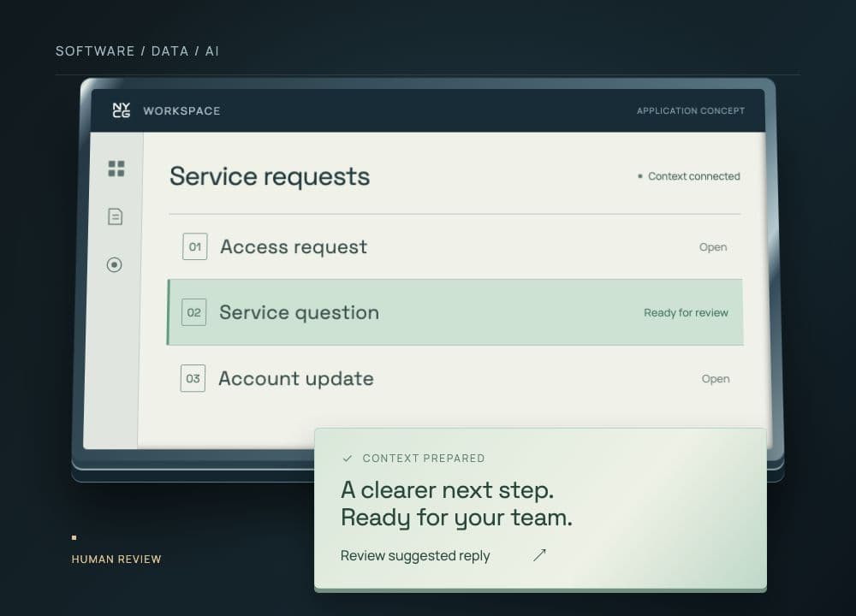Open the Access request row
The width and height of the screenshot is (856, 616).
pyautogui.click(x=455, y=246)
